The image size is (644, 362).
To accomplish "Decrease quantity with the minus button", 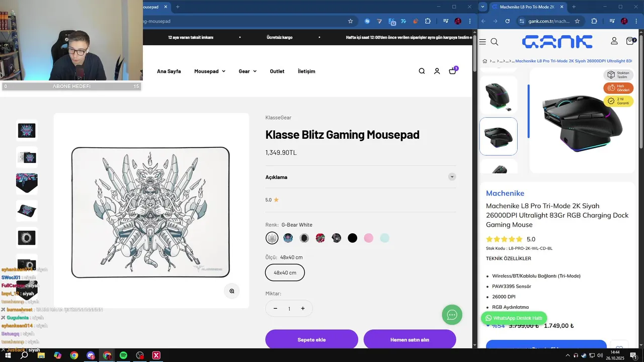I will pyautogui.click(x=275, y=308).
